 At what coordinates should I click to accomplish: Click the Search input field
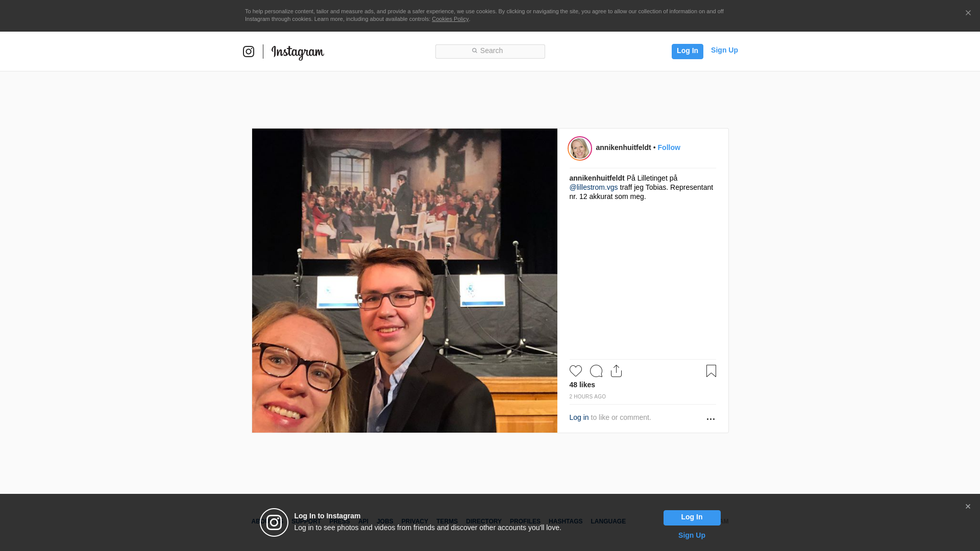(x=490, y=51)
